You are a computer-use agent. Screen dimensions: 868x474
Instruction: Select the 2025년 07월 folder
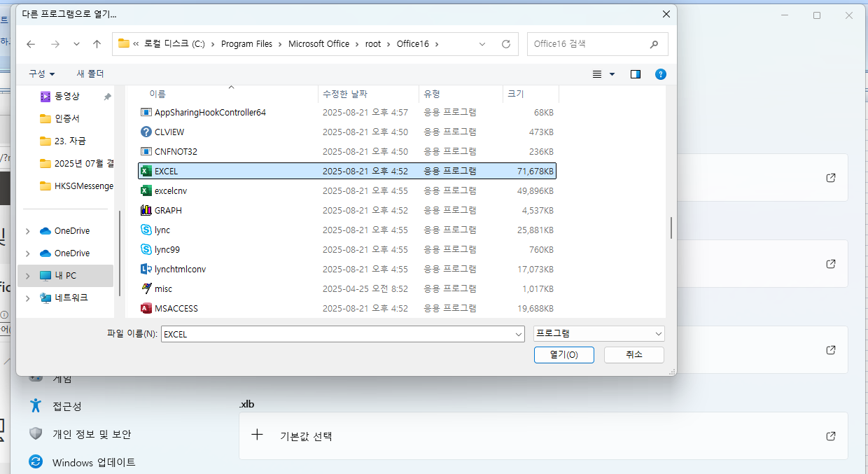click(76, 164)
